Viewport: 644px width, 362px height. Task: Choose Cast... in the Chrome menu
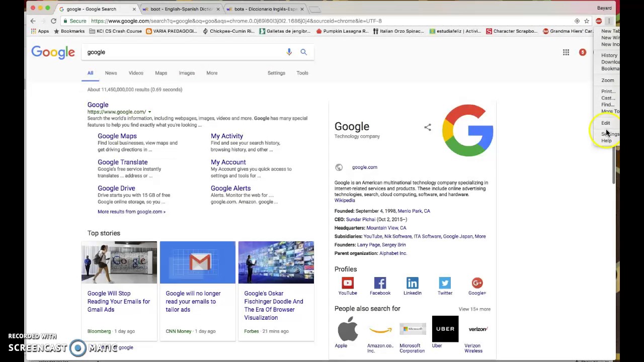click(607, 98)
